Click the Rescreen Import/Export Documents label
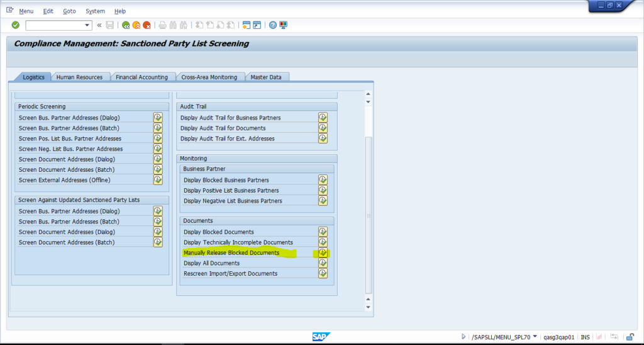Screen dimensions: 644x345 point(230,273)
